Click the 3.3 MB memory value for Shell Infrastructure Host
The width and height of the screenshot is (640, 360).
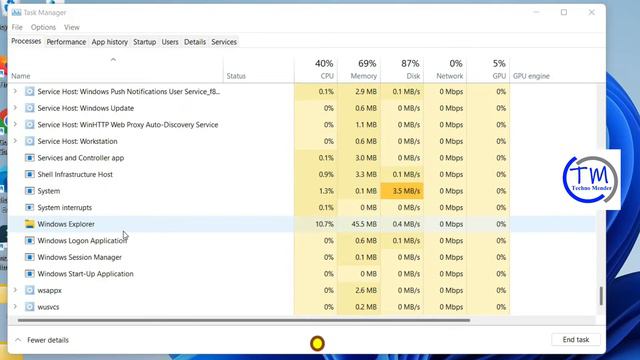click(x=366, y=174)
